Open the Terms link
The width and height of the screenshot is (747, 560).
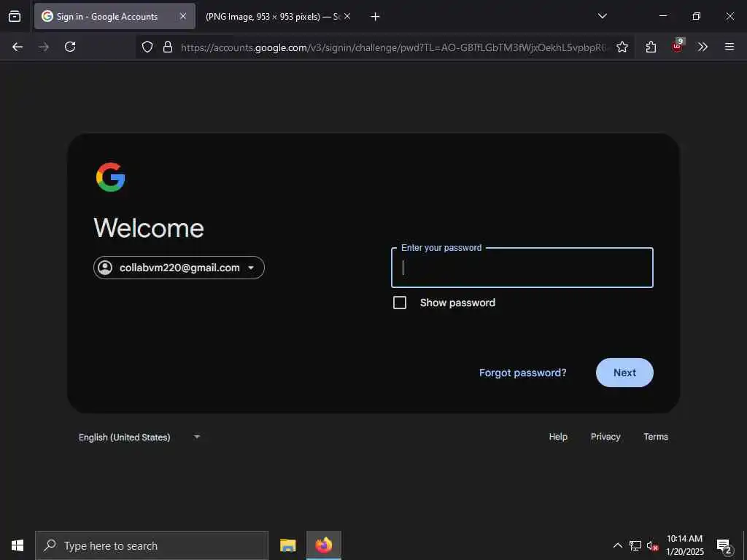(x=656, y=437)
